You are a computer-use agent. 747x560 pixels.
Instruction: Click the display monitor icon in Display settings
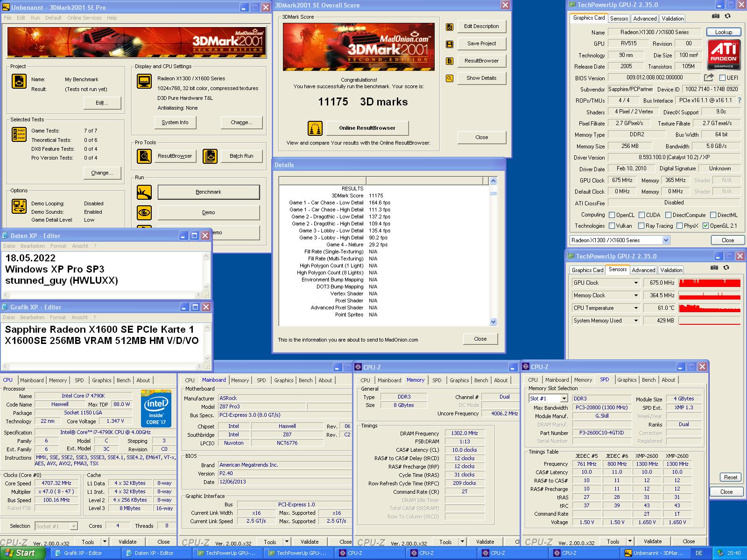[x=144, y=81]
